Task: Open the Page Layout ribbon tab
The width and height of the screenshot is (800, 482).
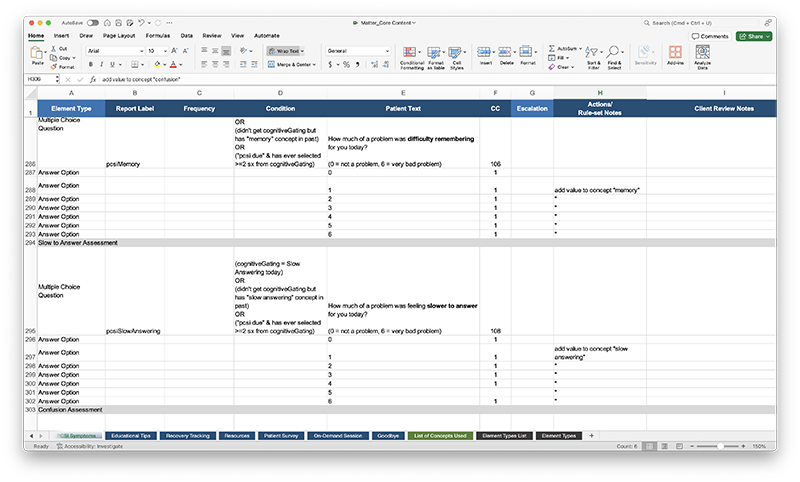Action: [x=119, y=36]
